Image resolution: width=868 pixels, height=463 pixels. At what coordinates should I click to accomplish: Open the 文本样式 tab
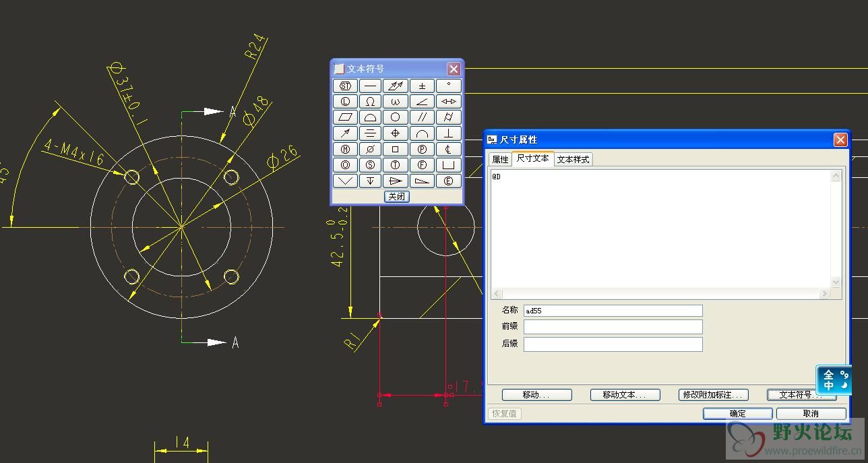pyautogui.click(x=573, y=159)
